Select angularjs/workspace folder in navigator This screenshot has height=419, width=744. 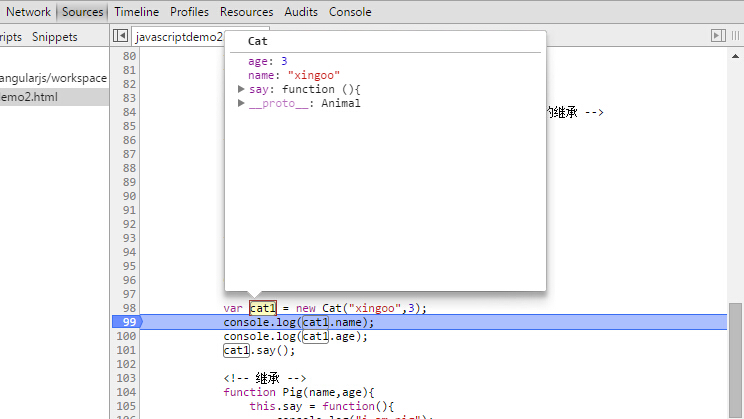pos(53,78)
